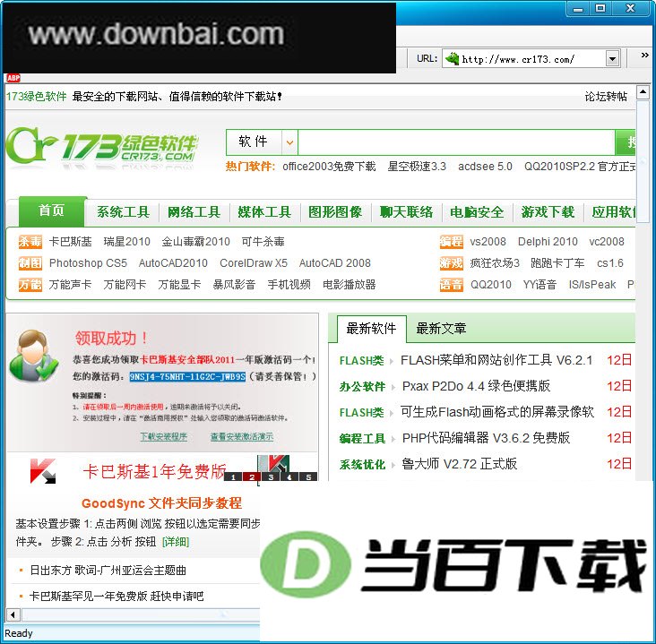
Task: Select the 游戏下载 navigation tab
Action: click(x=548, y=212)
